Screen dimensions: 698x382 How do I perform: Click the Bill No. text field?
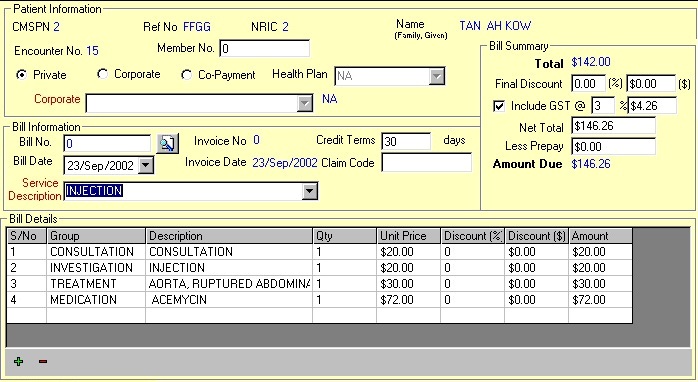point(107,143)
